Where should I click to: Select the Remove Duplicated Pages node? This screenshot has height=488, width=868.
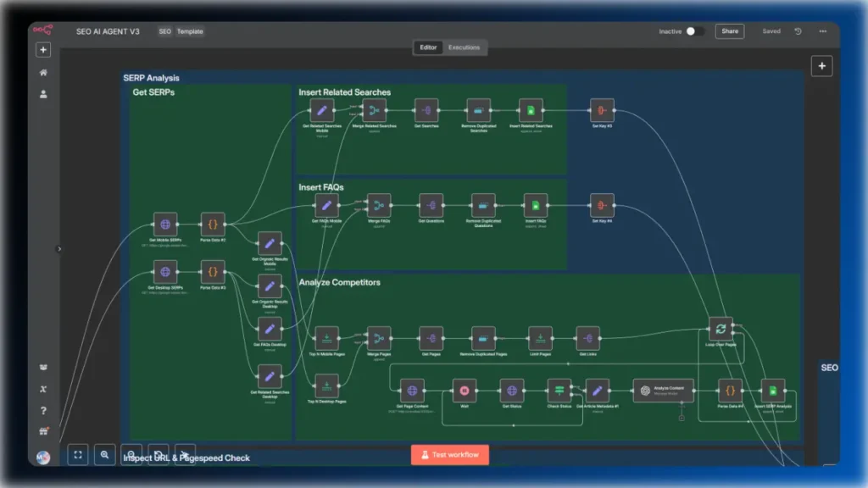coord(482,339)
